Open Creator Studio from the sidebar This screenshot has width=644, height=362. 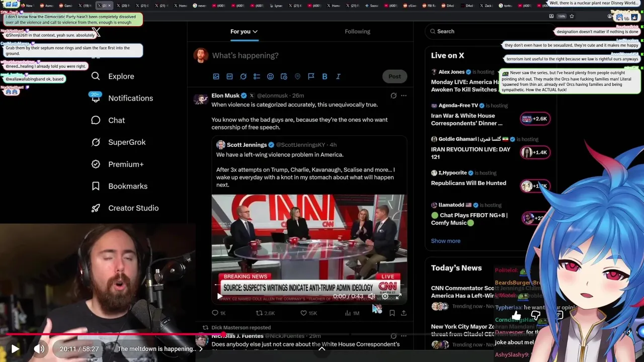click(x=125, y=208)
